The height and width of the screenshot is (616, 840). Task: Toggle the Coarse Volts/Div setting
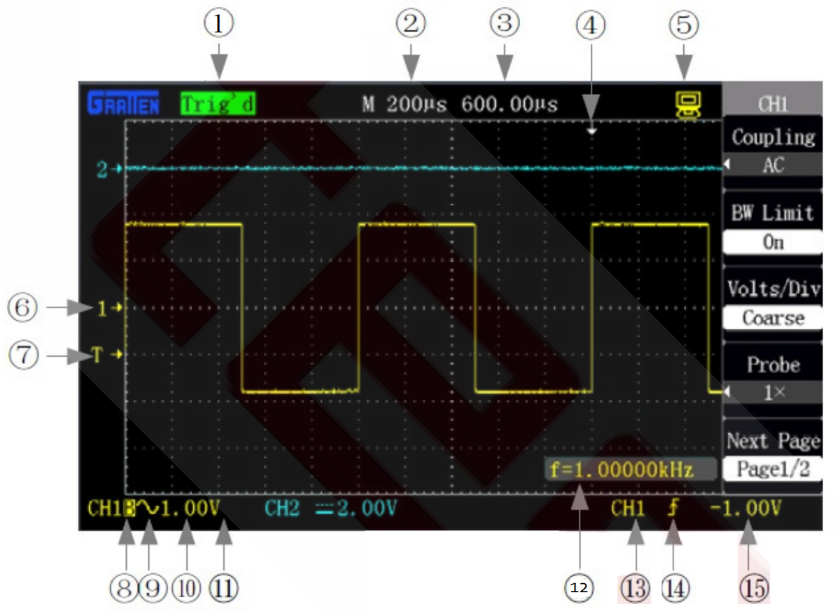click(772, 318)
